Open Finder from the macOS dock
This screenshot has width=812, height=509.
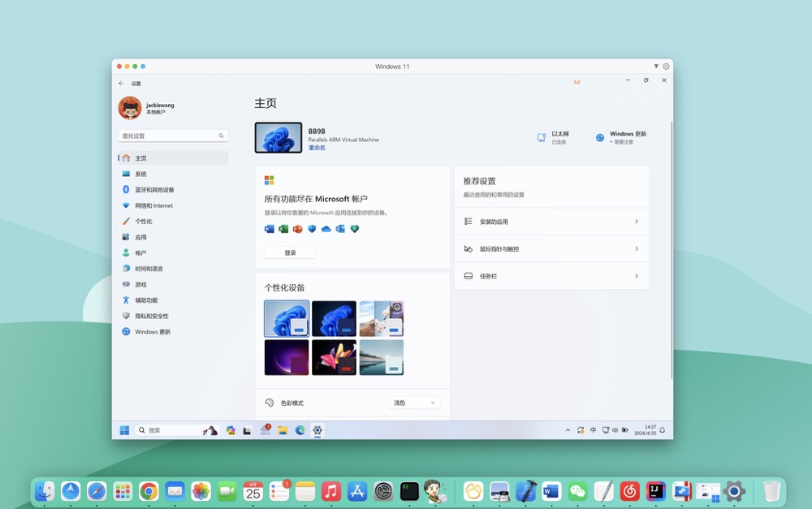(45, 491)
